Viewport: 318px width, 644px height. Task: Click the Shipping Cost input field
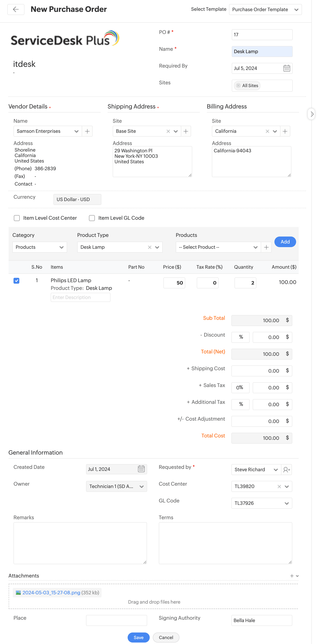258,371
